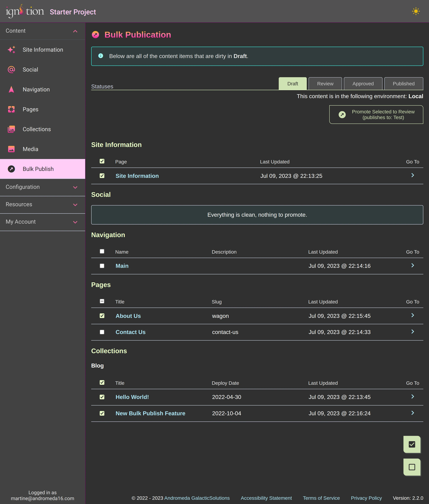
Task: Open the Site Information page link
Action: tap(137, 176)
